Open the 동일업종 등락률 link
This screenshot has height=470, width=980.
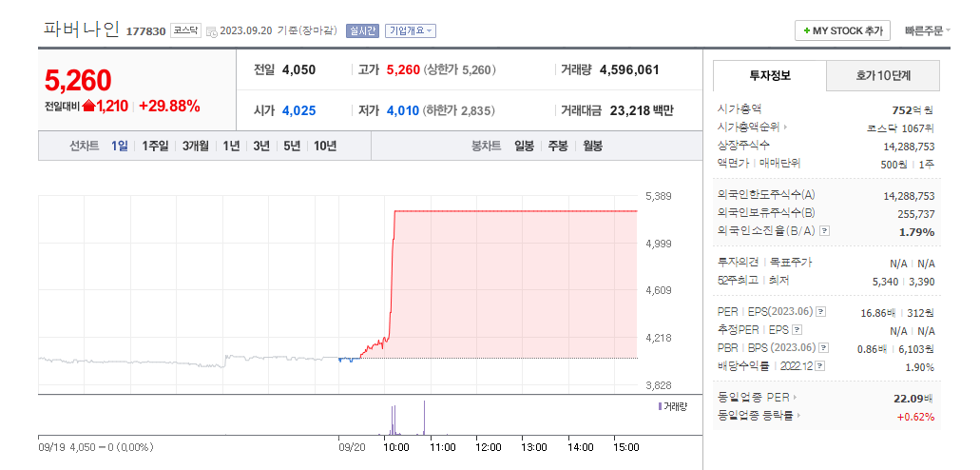pos(757,416)
